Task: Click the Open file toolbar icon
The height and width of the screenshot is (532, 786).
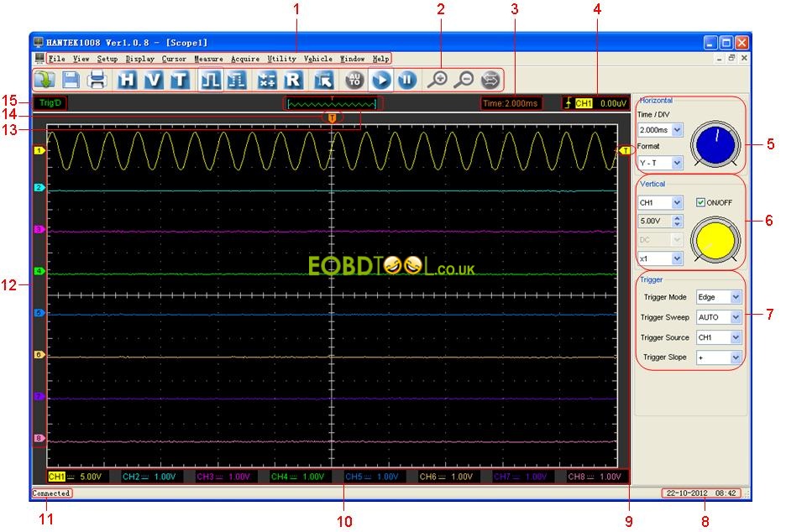Action: coord(45,80)
